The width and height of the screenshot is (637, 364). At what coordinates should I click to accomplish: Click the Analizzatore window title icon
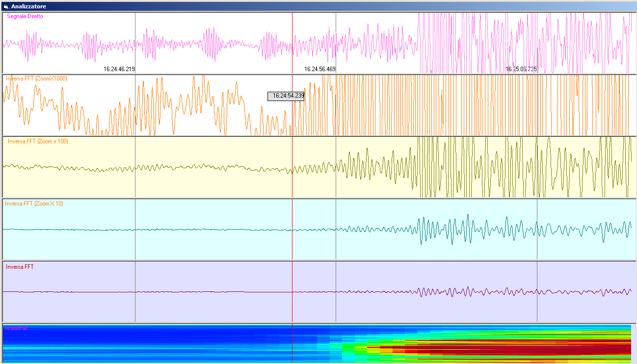tap(6, 6)
